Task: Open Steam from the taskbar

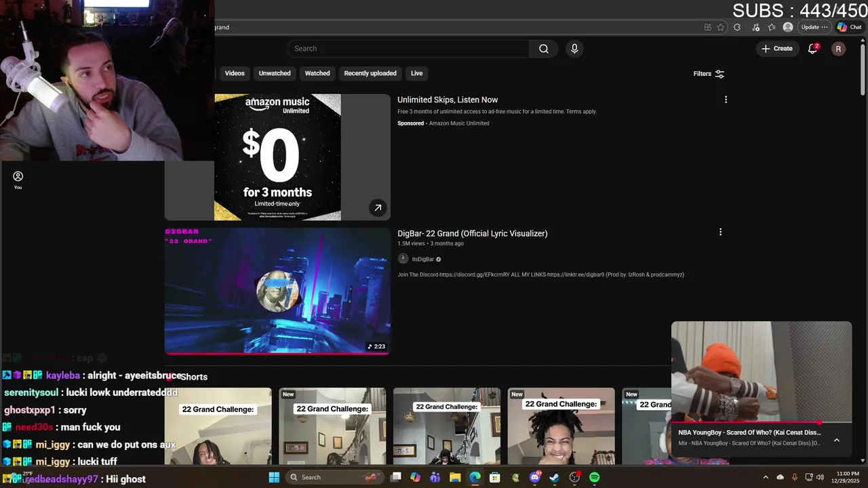Action: (x=554, y=477)
